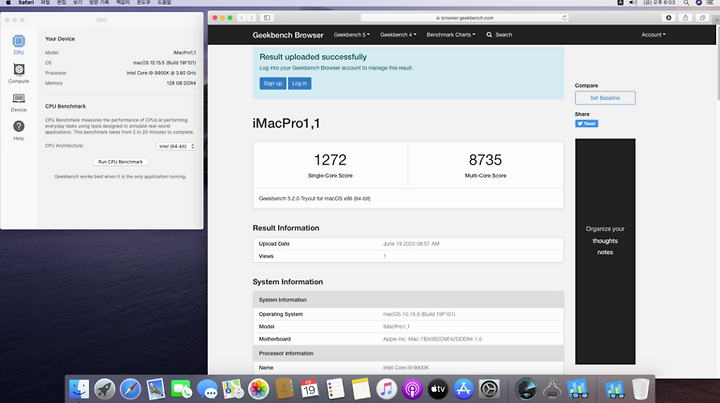Image resolution: width=720 pixels, height=403 pixels.
Task: Go forward in Safari
Action: (x=252, y=17)
